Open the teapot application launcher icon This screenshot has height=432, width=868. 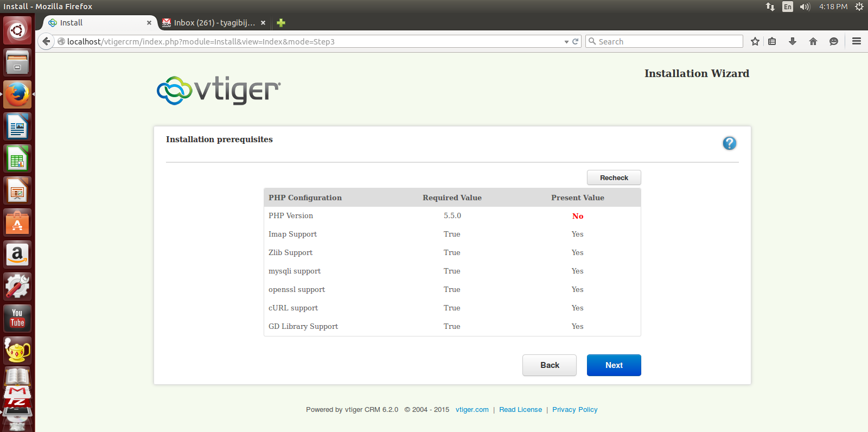coord(17,351)
